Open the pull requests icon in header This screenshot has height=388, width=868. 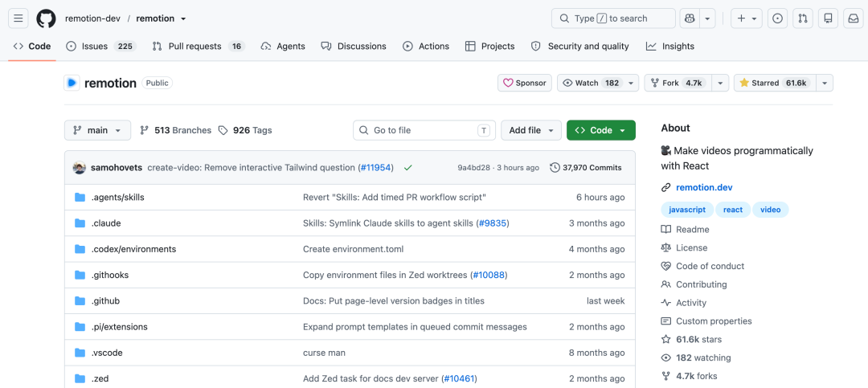click(x=803, y=18)
